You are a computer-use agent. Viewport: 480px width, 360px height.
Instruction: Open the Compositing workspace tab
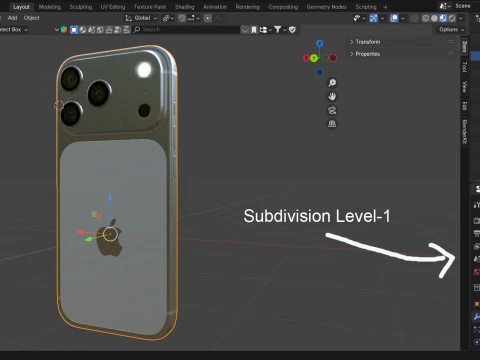(x=283, y=7)
